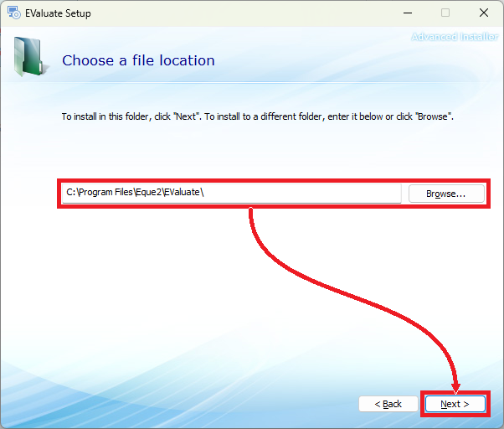
Task: Click the "Choose a file location" heading
Action: click(138, 60)
